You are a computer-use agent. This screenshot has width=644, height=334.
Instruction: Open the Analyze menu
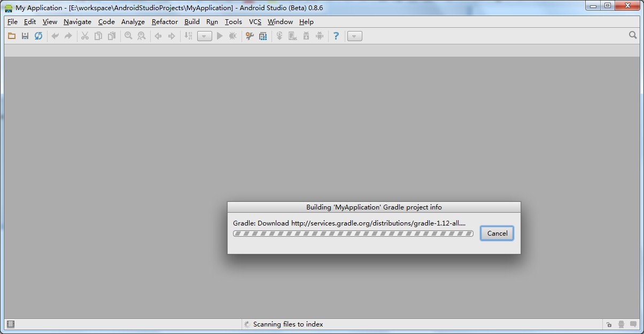click(133, 22)
